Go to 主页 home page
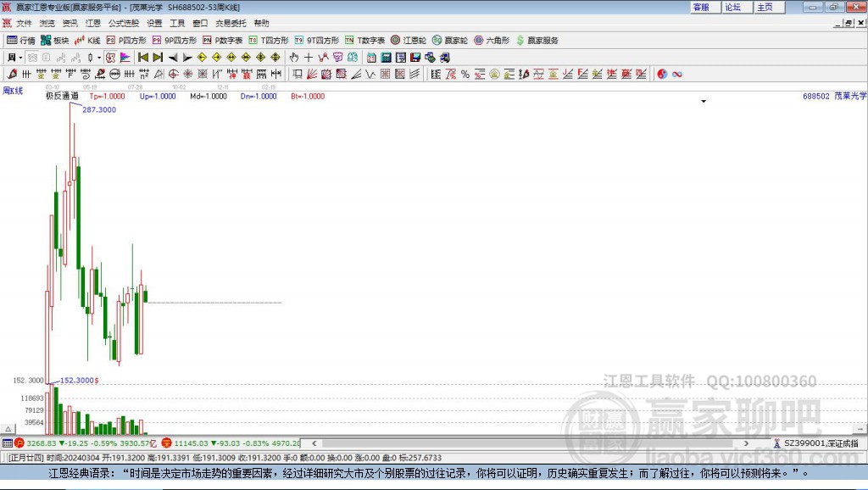Viewport: 868px width, 490px height. (770, 7)
